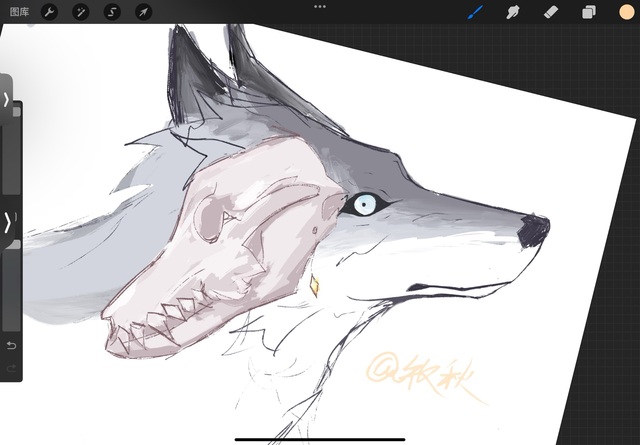Screen dimensions: 640x445
Task: Select the Transform arrow tool
Action: coord(143,12)
